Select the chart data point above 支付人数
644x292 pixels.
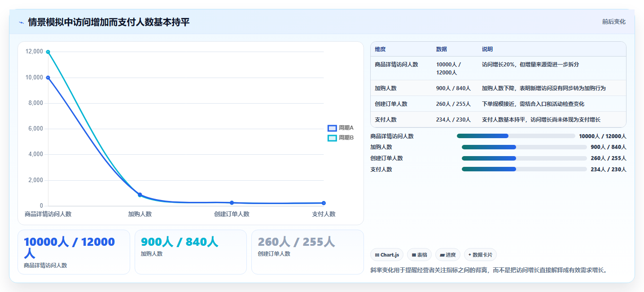(x=324, y=203)
